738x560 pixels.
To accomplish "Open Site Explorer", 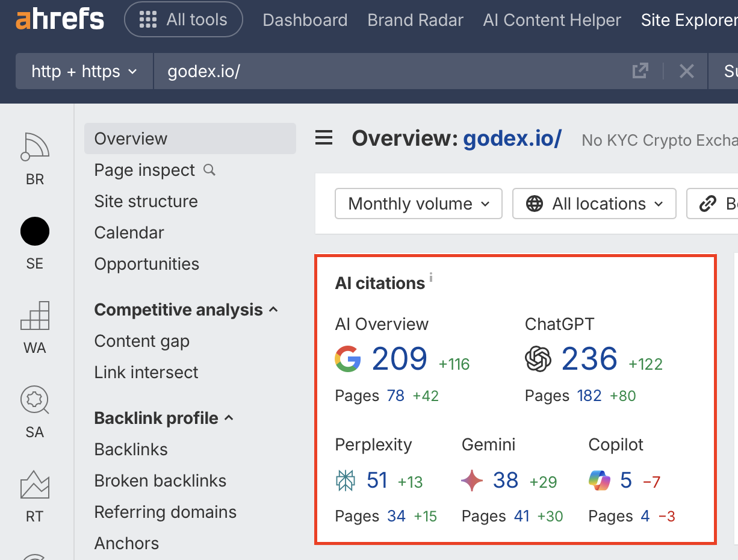I will [x=689, y=20].
